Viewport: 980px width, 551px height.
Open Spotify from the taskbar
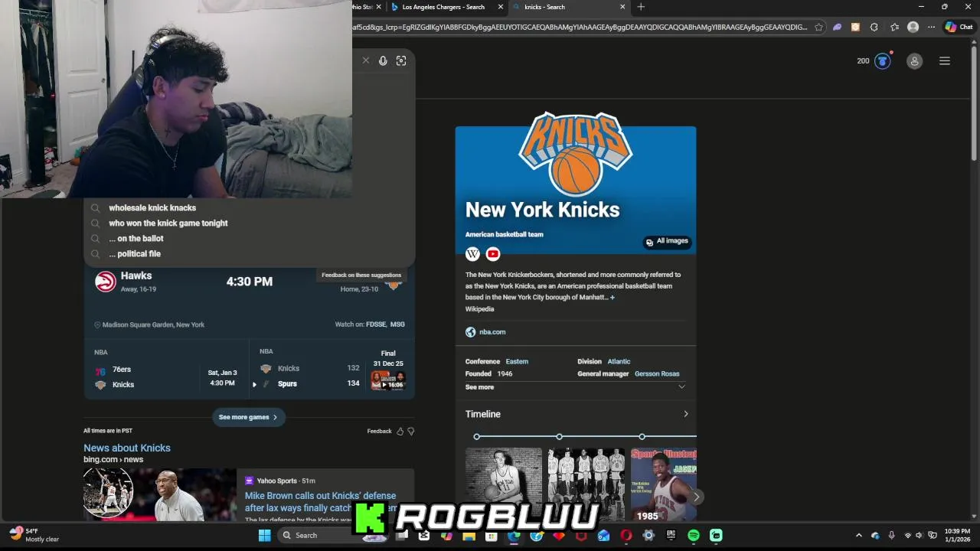(x=693, y=535)
